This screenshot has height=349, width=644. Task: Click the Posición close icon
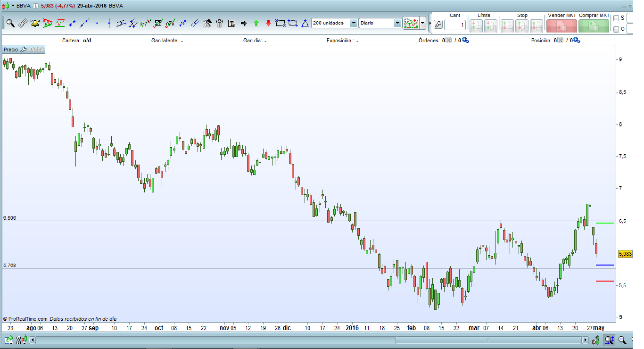(559, 41)
